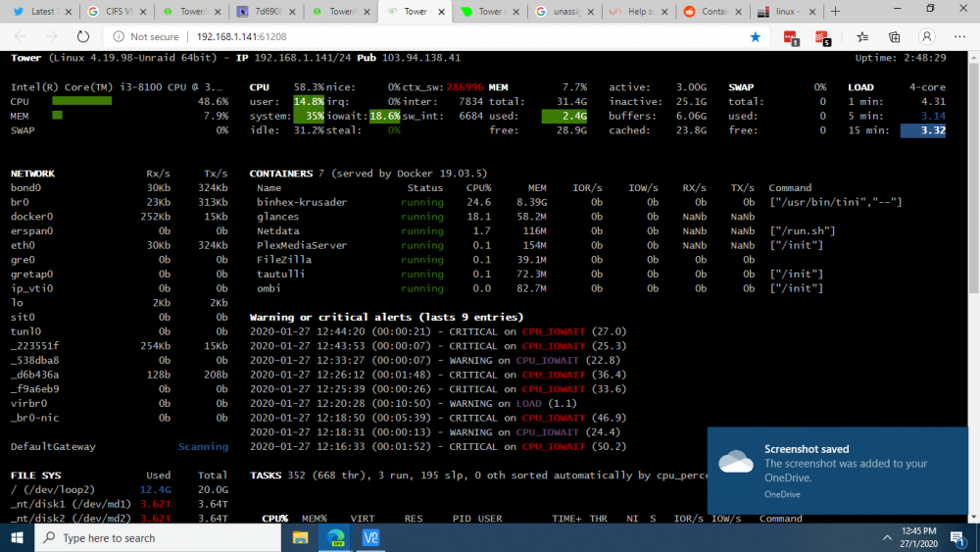980x552 pixels.
Task: Show hidden system tray icons
Action: coord(887,537)
